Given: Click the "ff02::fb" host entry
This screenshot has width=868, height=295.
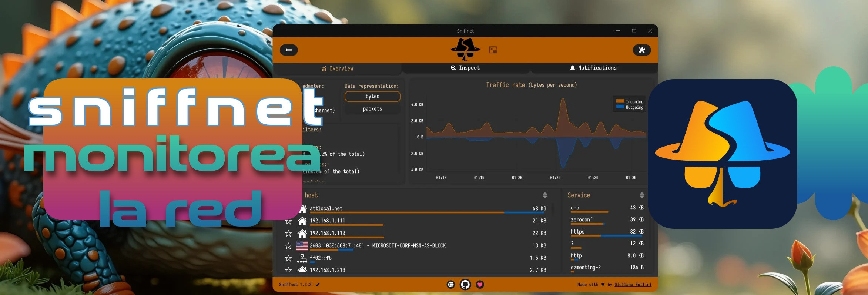Looking at the screenshot, I should (321, 258).
